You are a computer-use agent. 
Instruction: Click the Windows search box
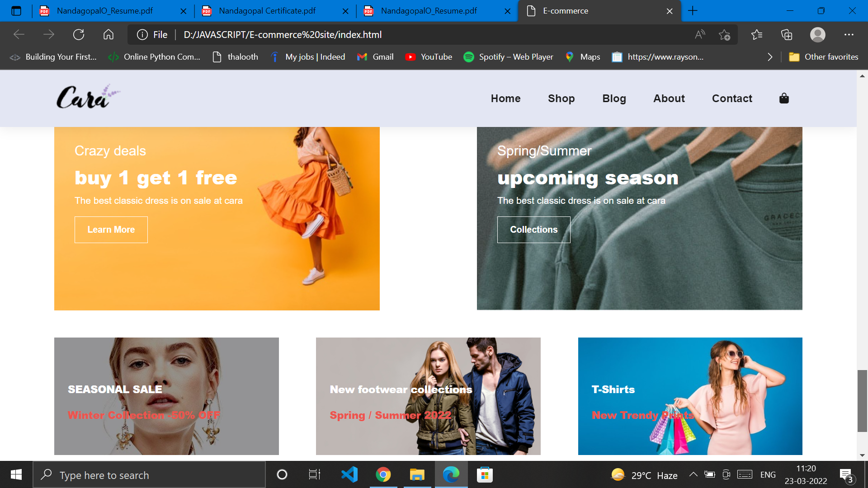[x=149, y=475]
